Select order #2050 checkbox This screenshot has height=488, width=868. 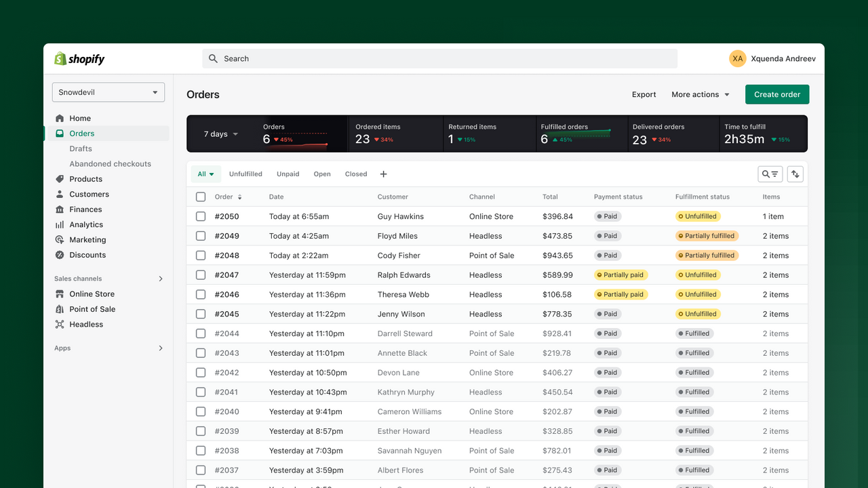pyautogui.click(x=201, y=217)
